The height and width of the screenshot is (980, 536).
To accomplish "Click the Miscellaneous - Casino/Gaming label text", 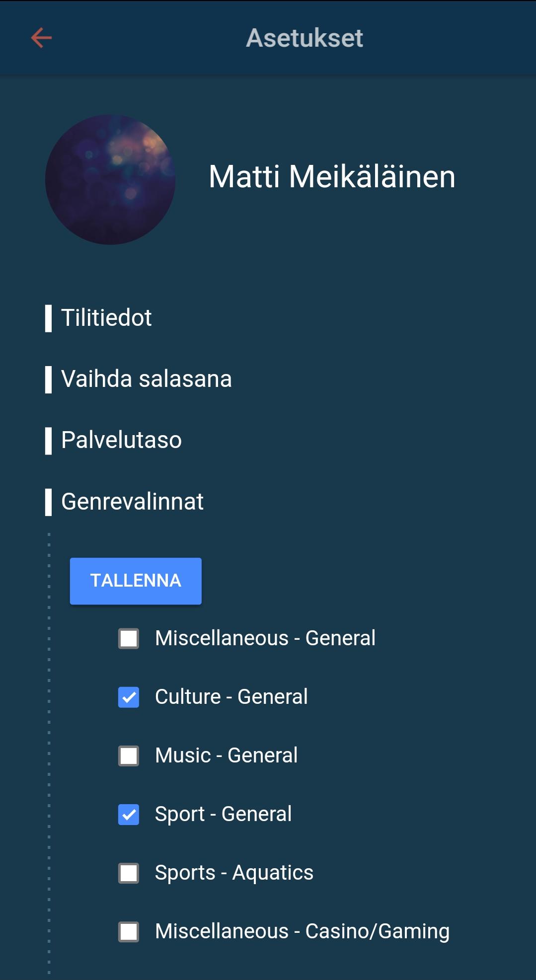I will (302, 931).
